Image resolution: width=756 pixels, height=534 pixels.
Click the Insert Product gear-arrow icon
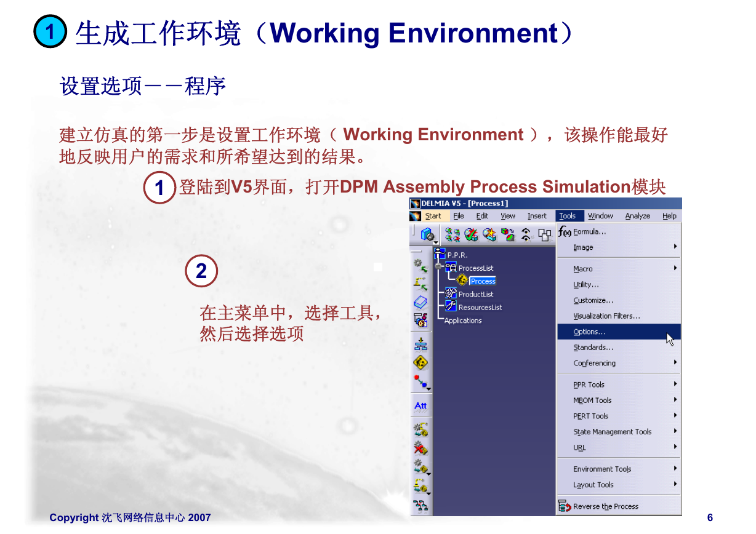(420, 266)
